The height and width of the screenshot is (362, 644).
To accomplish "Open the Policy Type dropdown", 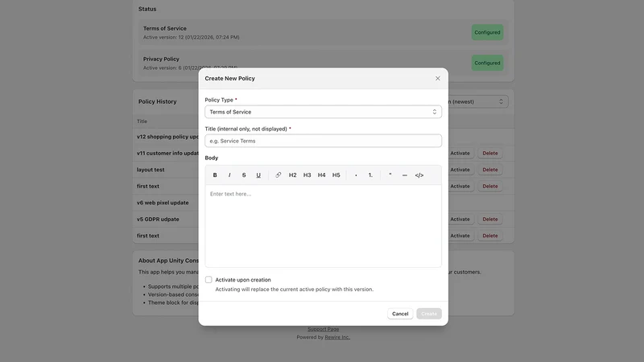I will click(x=324, y=112).
